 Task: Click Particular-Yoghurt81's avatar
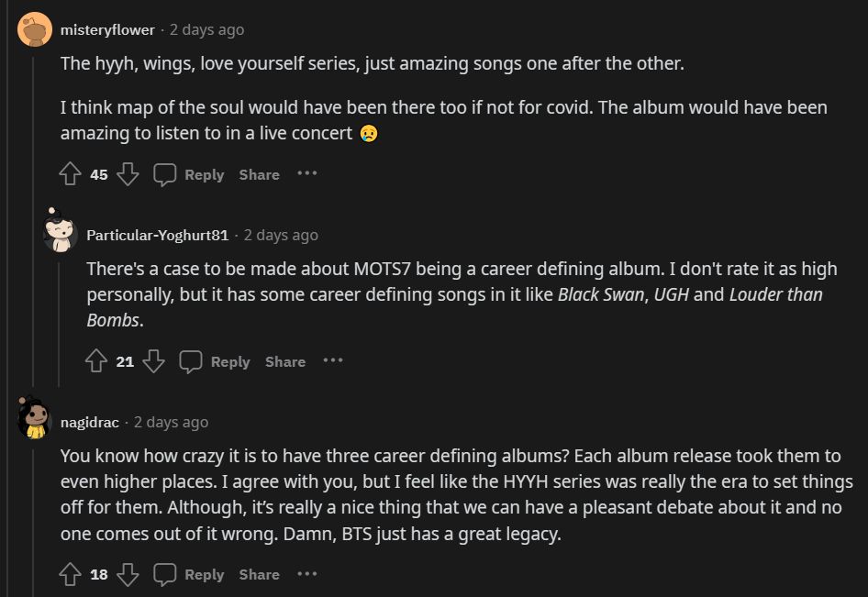click(x=61, y=234)
